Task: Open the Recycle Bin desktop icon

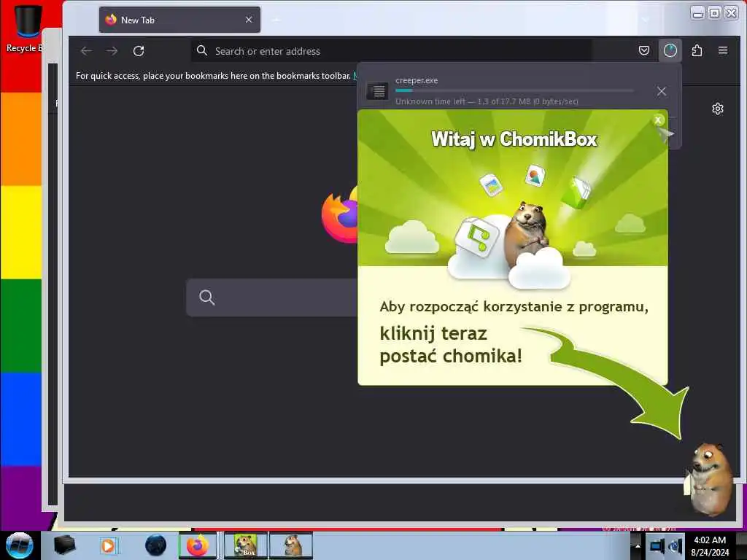Action: point(26,28)
